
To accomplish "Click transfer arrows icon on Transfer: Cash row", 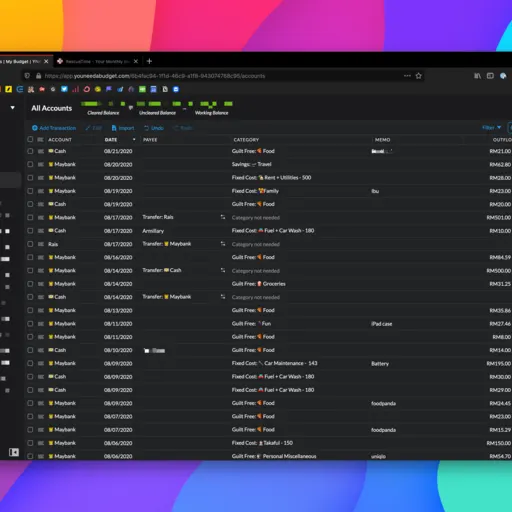I will tap(223, 270).
